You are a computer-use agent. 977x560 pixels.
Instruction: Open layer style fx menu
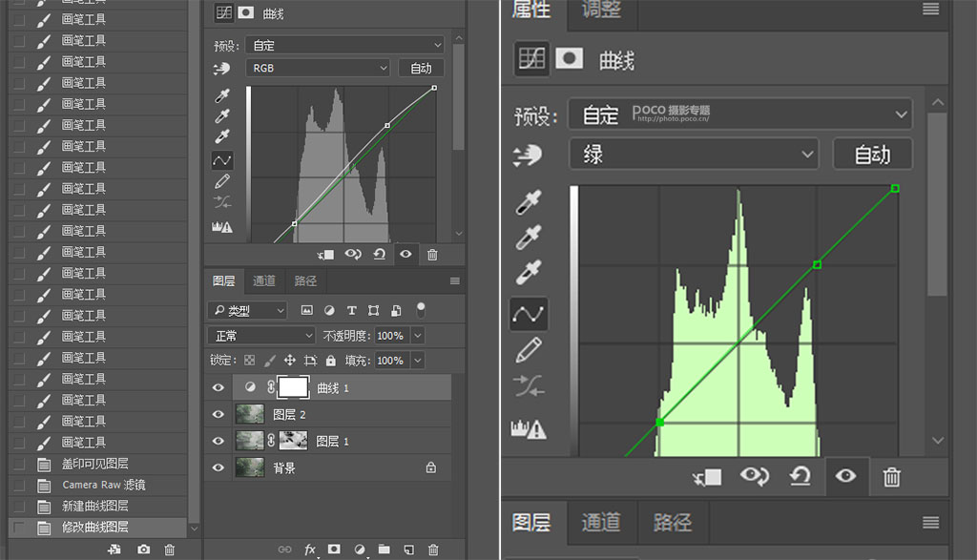310,550
